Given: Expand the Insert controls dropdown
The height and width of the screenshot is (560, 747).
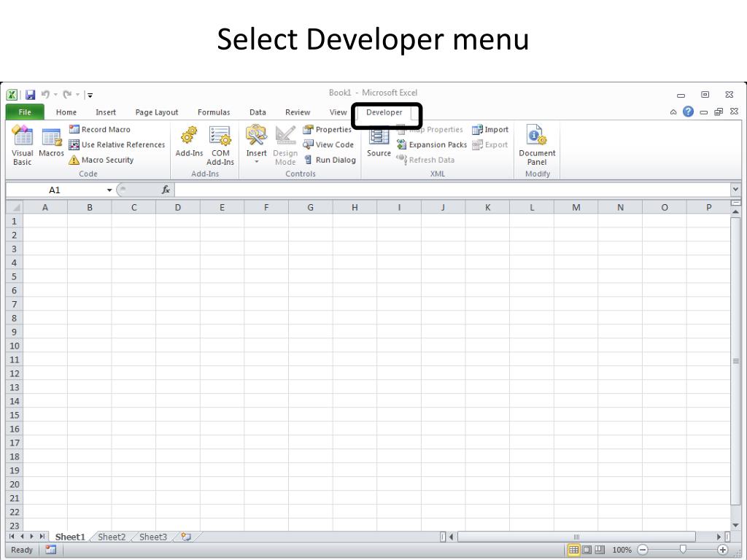Looking at the screenshot, I should (x=257, y=162).
